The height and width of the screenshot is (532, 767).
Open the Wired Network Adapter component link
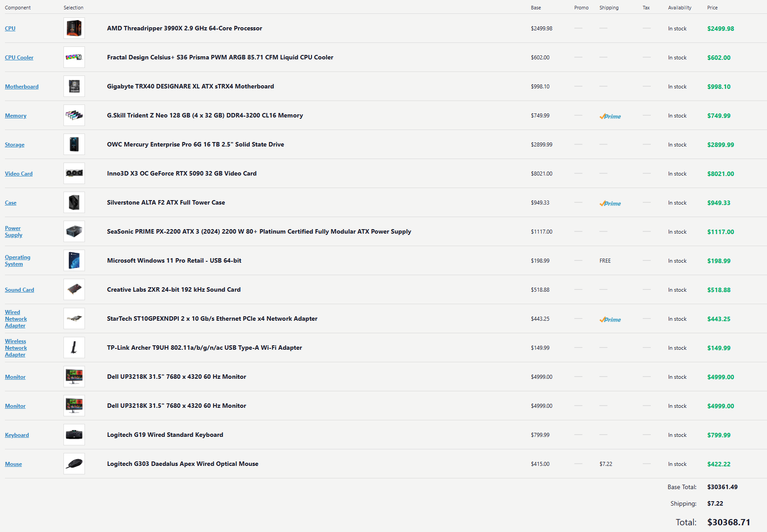coord(16,319)
